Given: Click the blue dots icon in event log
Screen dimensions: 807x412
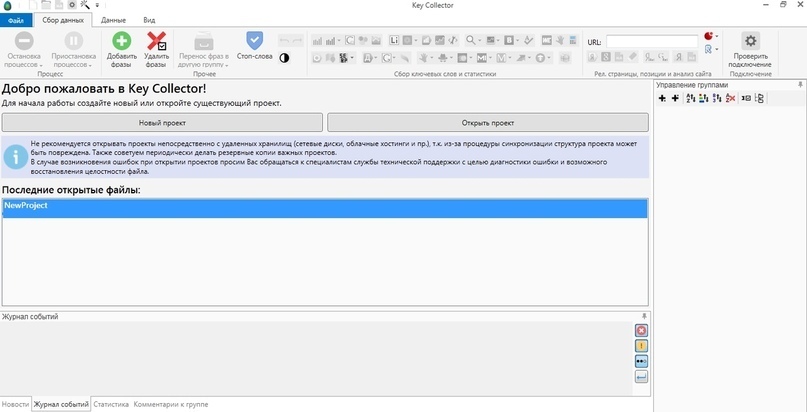Looking at the screenshot, I should pos(641,362).
